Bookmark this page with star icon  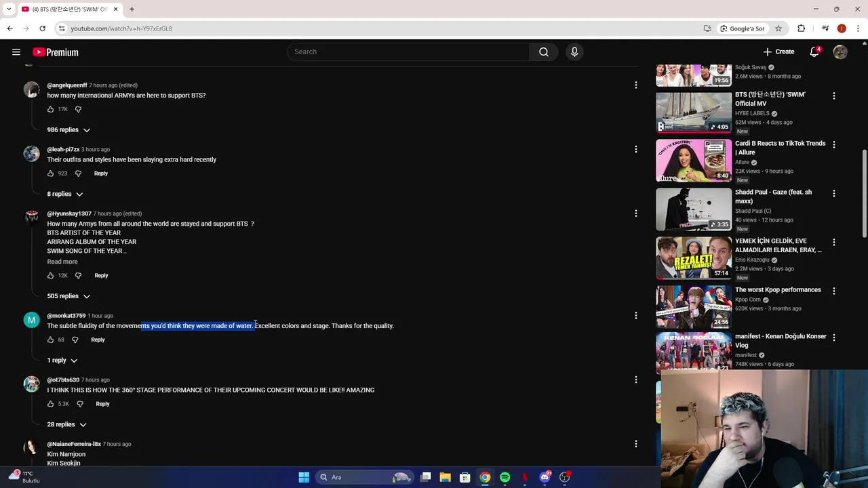click(778, 28)
